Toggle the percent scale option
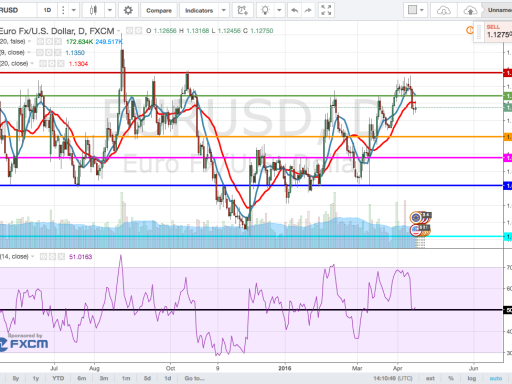This screenshot has height=384, width=512. coord(451,378)
